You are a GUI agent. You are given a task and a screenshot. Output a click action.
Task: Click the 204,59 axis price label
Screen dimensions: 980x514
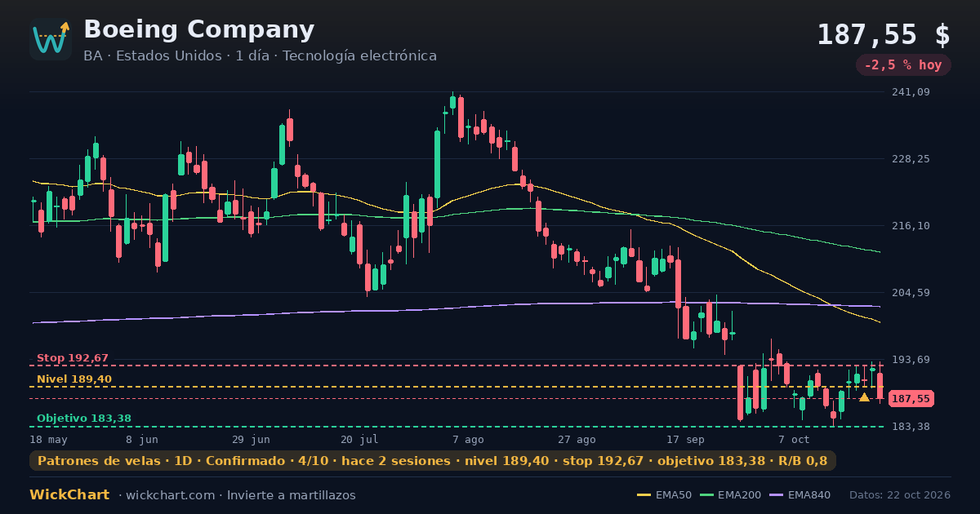pyautogui.click(x=911, y=293)
